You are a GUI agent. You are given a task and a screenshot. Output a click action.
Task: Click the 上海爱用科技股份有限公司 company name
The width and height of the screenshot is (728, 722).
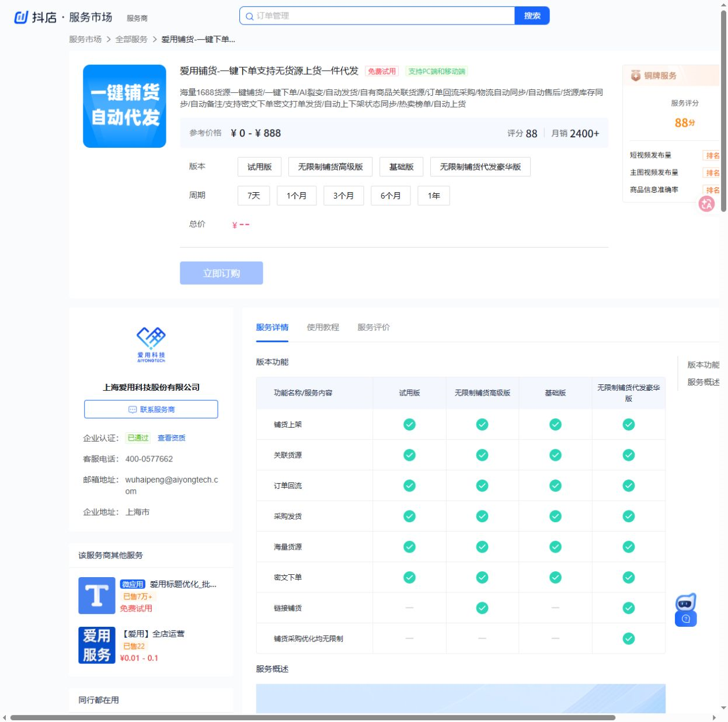click(x=151, y=387)
